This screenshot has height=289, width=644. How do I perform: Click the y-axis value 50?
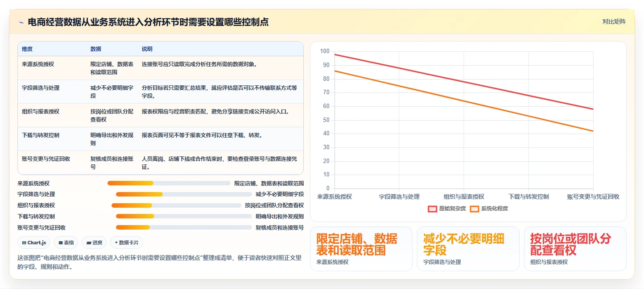[x=326, y=120]
